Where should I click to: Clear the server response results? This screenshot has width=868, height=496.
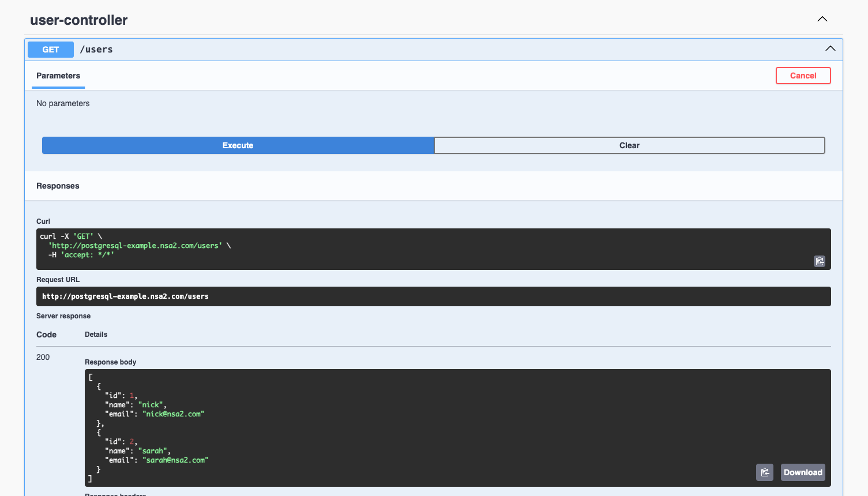(x=629, y=145)
